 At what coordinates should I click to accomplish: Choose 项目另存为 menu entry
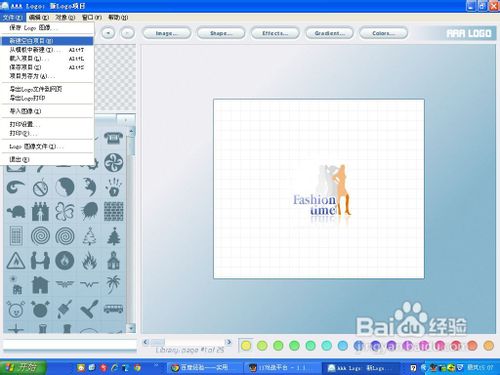click(47, 76)
